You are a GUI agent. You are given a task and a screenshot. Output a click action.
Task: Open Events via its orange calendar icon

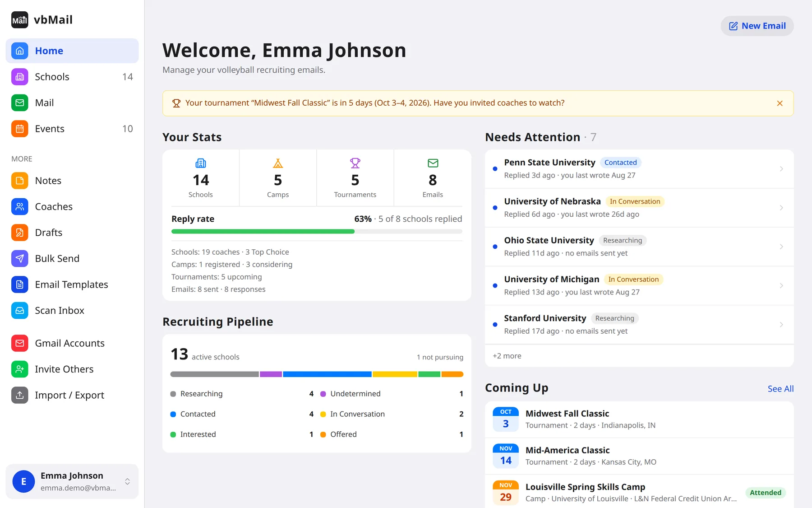point(20,129)
